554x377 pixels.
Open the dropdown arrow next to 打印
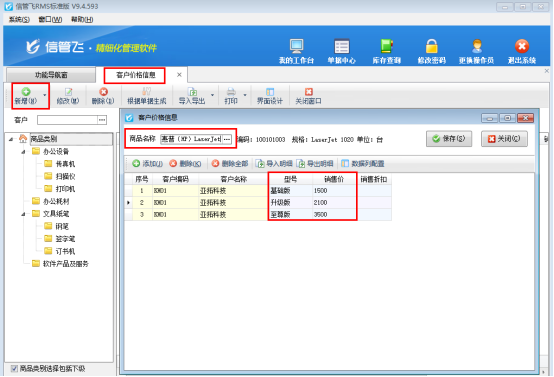(245, 95)
